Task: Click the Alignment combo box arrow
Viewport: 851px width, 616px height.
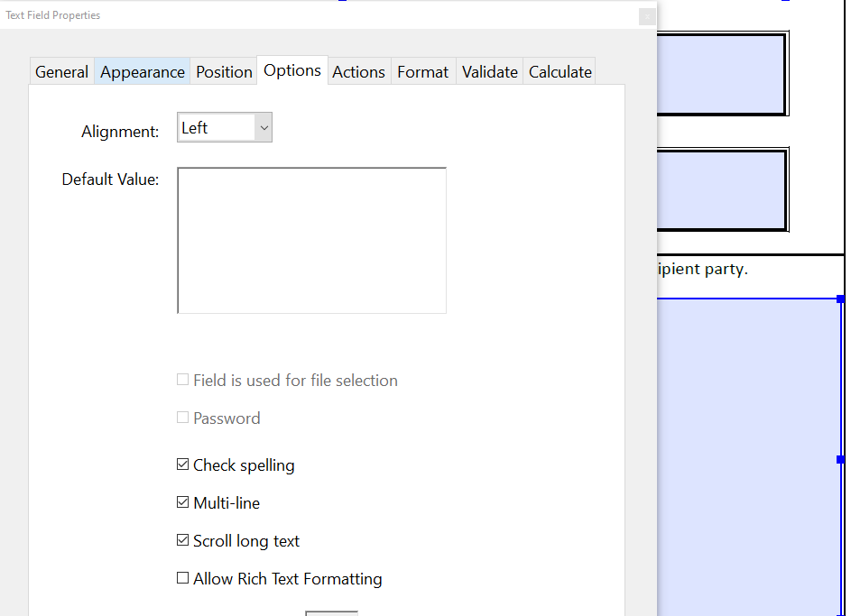Action: pyautogui.click(x=263, y=127)
